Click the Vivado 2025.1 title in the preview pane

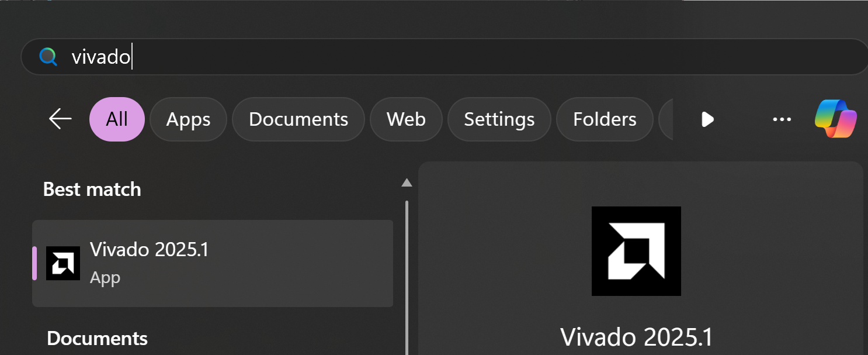636,337
